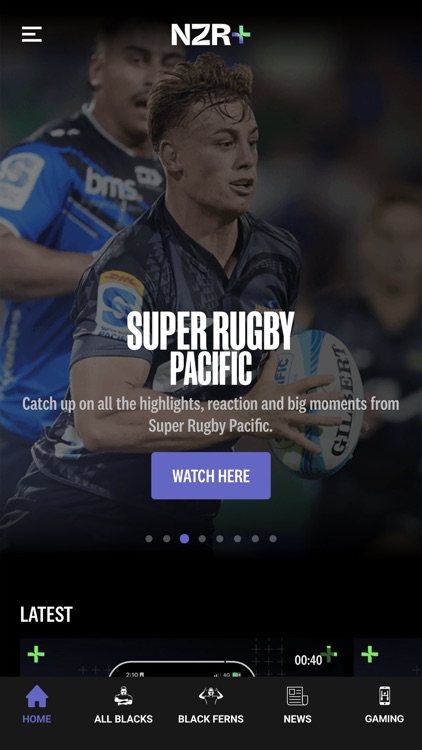Select the fourth carousel dot
This screenshot has height=750, width=422.
tap(202, 539)
